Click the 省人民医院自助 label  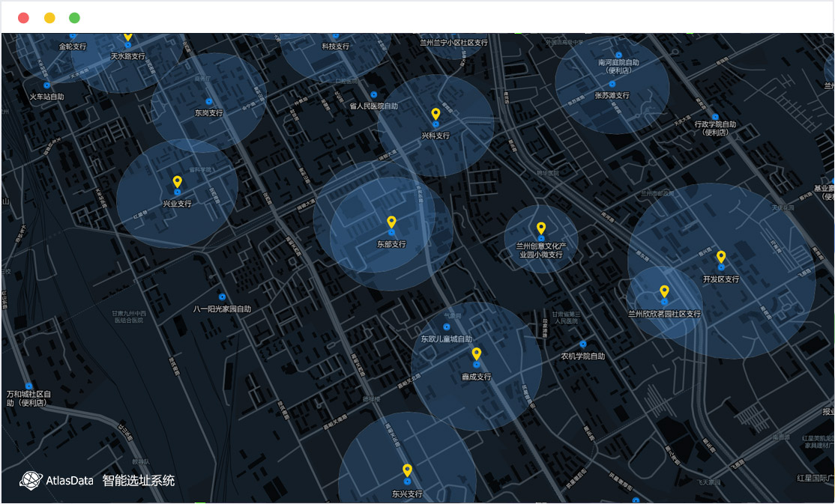point(374,106)
